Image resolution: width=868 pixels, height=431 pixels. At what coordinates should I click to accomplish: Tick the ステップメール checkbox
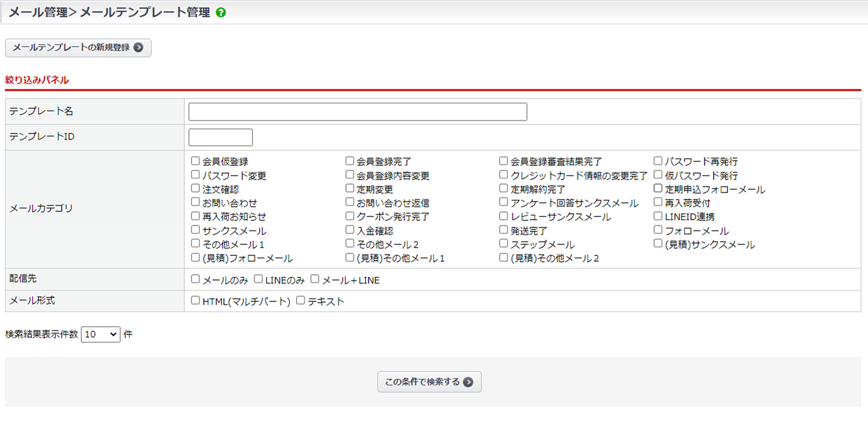pos(503,244)
